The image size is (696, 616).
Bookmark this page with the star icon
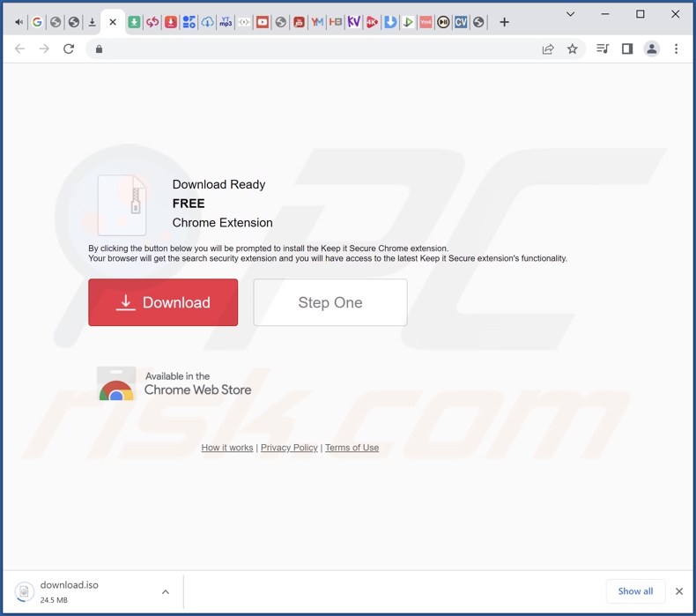pyautogui.click(x=573, y=49)
